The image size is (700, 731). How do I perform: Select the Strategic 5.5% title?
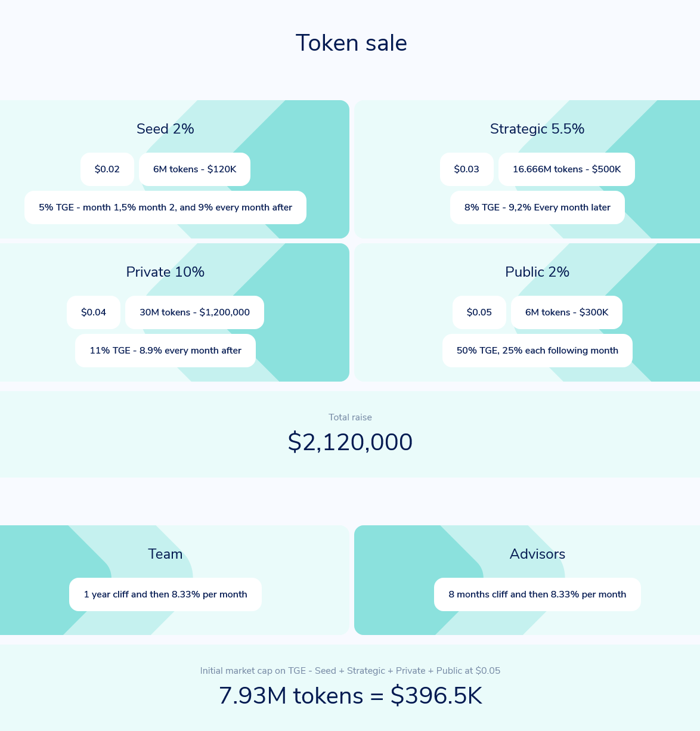(537, 129)
